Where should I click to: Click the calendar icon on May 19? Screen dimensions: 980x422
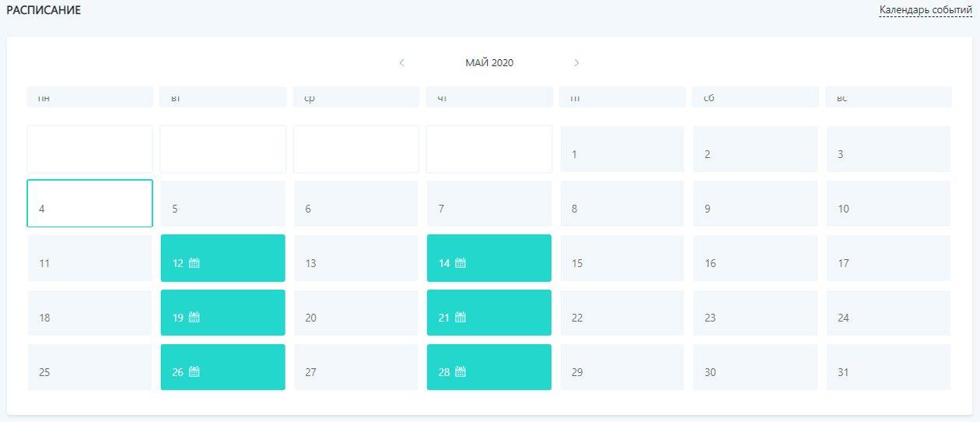point(194,318)
